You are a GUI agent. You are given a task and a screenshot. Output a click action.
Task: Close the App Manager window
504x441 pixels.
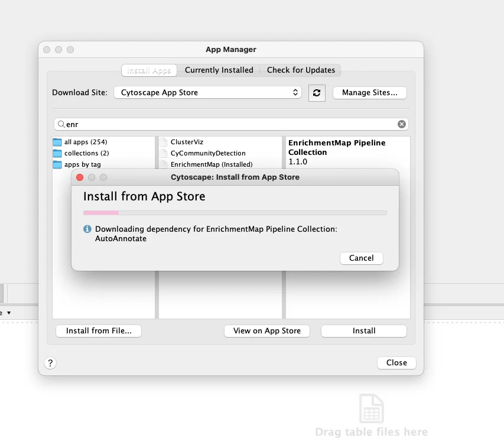point(396,362)
